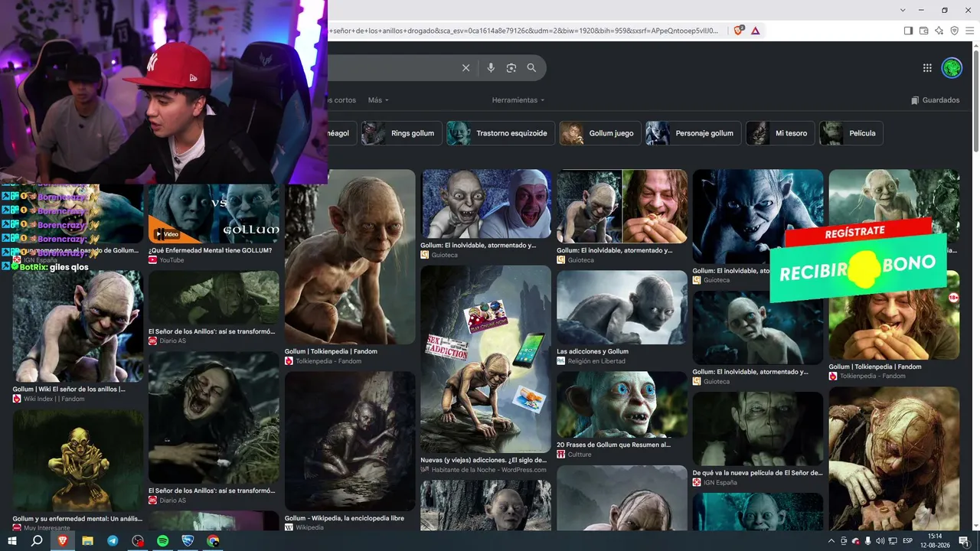Click the 'Diario AS' source under transformation image

pyautogui.click(x=172, y=341)
